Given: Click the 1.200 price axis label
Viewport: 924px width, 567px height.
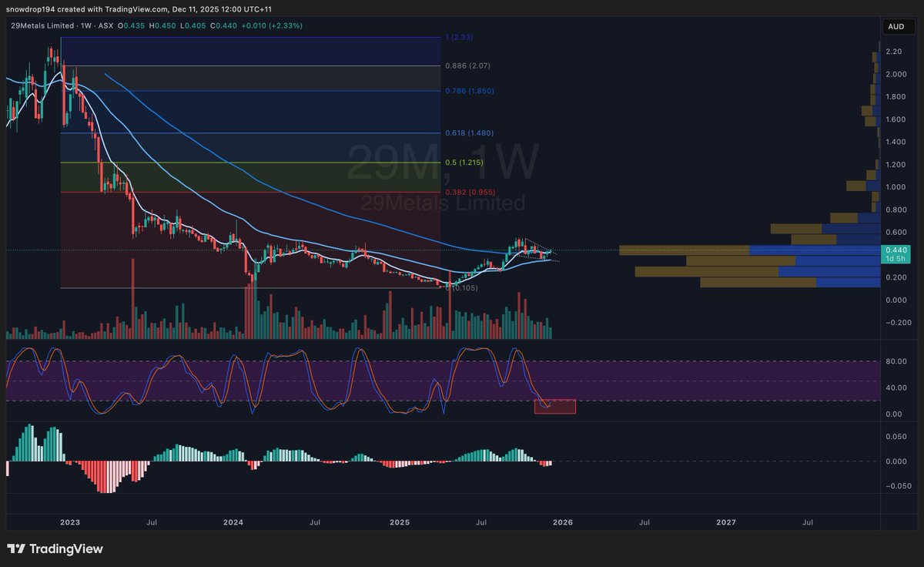Looking at the screenshot, I should 896,165.
